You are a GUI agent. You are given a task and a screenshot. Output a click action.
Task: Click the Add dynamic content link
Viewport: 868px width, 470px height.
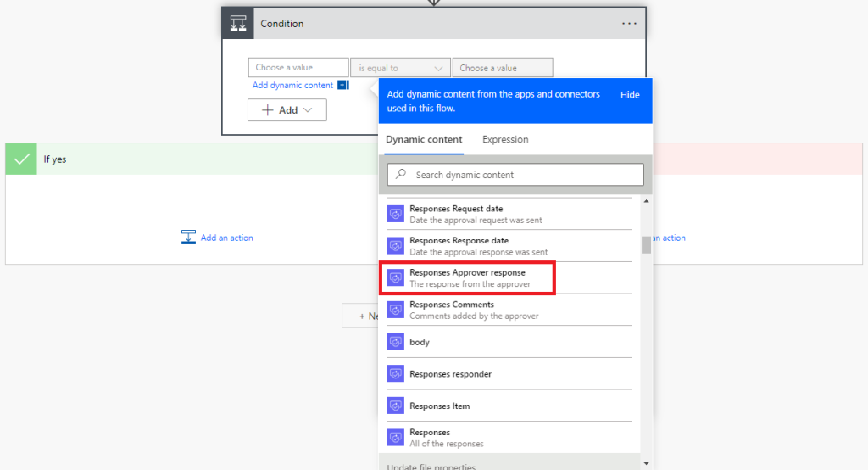pos(293,85)
